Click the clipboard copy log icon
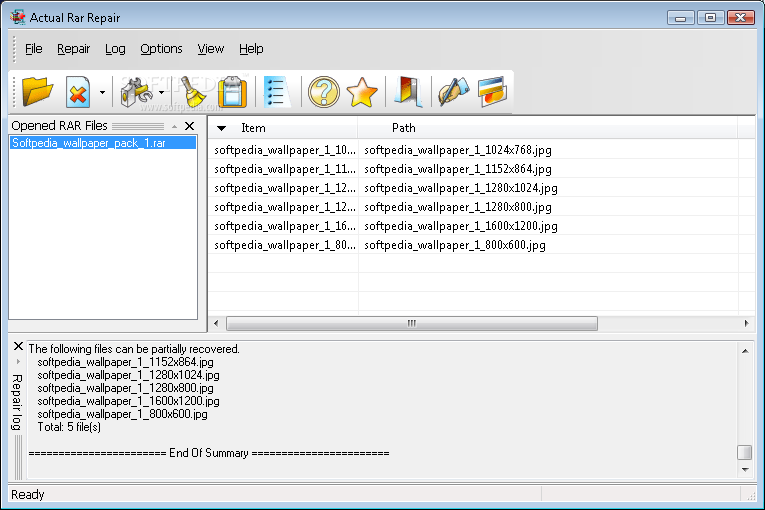This screenshot has height=510, width=765. point(232,91)
